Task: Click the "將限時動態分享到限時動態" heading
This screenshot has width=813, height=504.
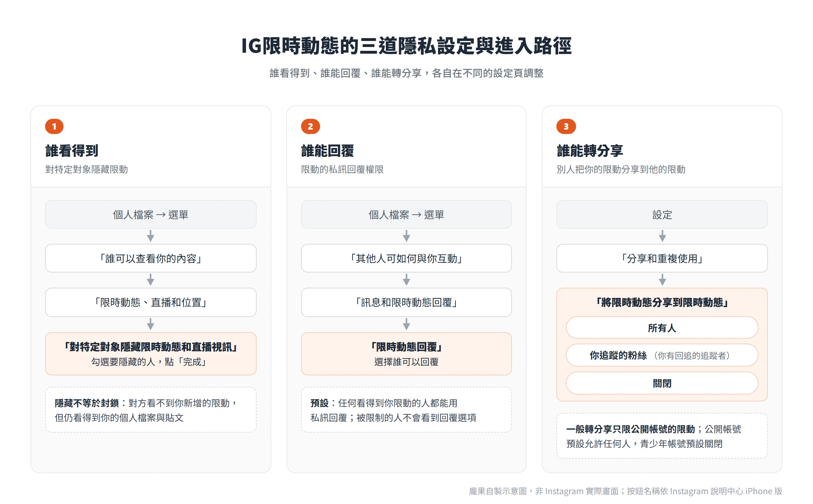Action: pyautogui.click(x=662, y=302)
